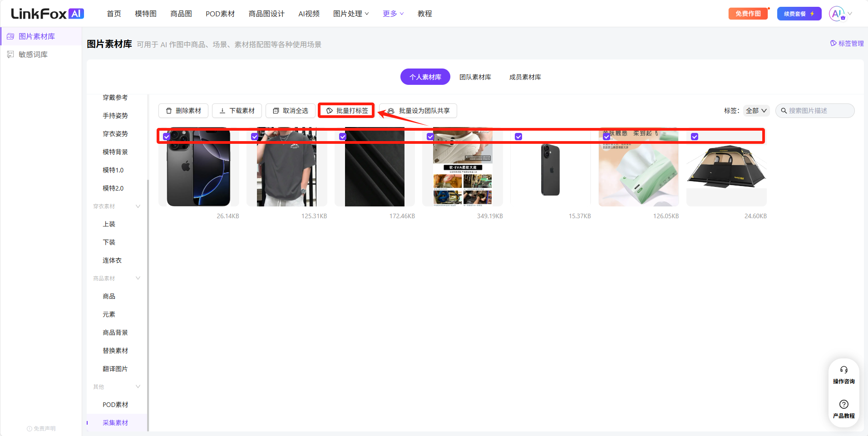Uncheck the gray T-shirt image checkbox
The width and height of the screenshot is (868, 436).
pyautogui.click(x=255, y=137)
